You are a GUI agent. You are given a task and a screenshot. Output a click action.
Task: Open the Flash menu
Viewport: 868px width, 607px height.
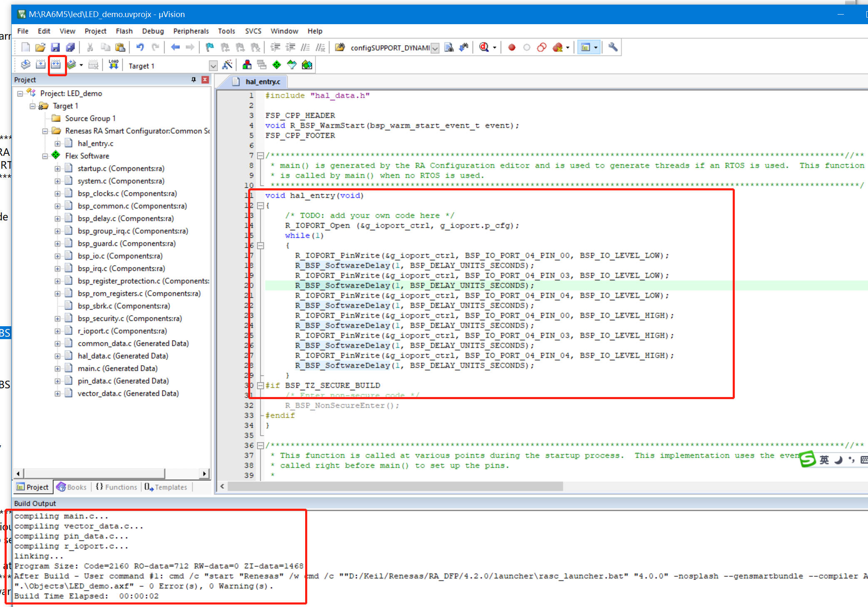[x=124, y=31]
